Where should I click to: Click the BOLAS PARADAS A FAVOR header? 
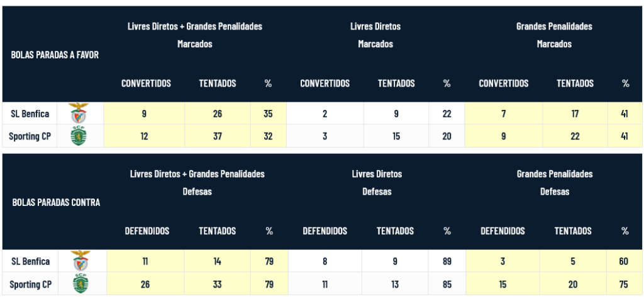[55, 55]
